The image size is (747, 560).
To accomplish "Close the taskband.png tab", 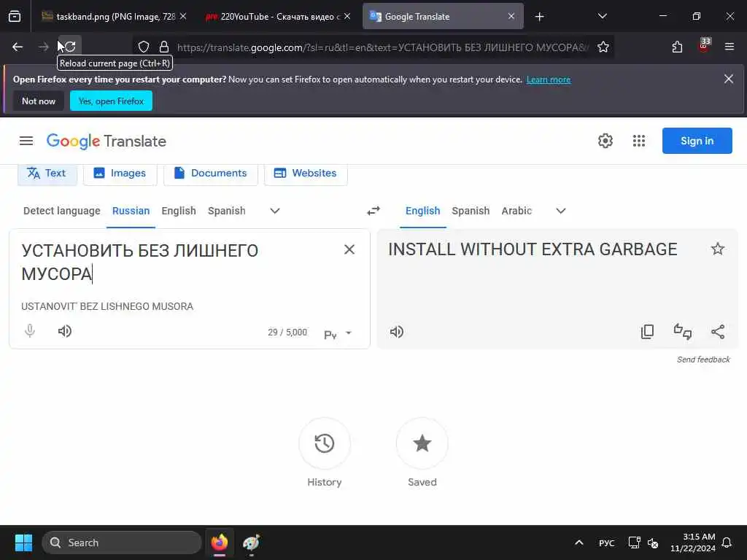I will 183,16.
